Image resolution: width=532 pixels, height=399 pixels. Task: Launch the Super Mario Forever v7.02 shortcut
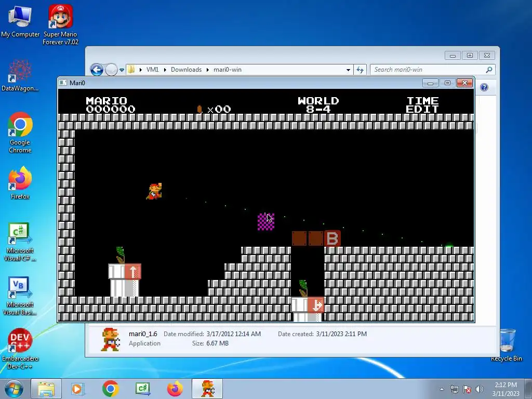tap(60, 24)
